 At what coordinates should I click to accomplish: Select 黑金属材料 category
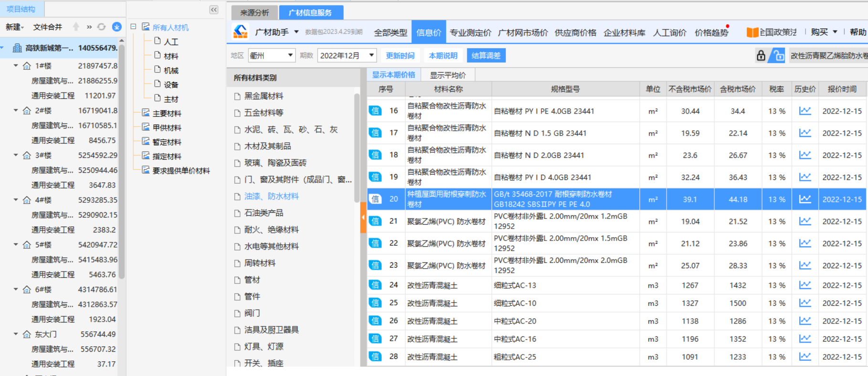(x=264, y=96)
